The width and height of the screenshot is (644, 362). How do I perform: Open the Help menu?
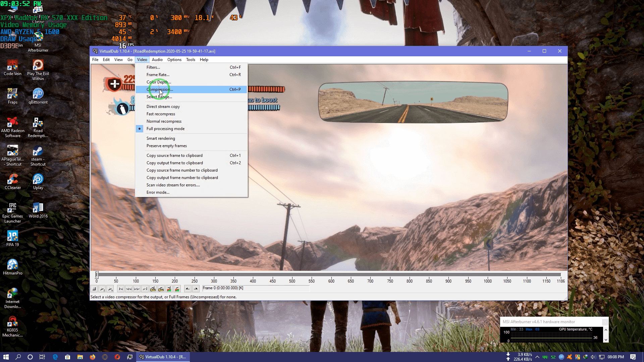tap(204, 60)
